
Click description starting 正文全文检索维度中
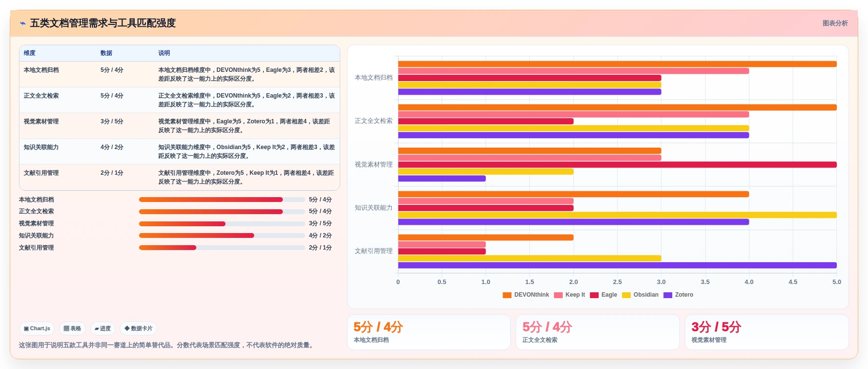(246, 100)
